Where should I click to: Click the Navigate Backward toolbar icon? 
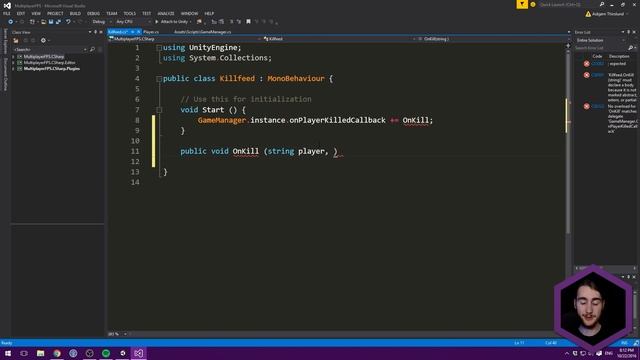click(x=11, y=22)
